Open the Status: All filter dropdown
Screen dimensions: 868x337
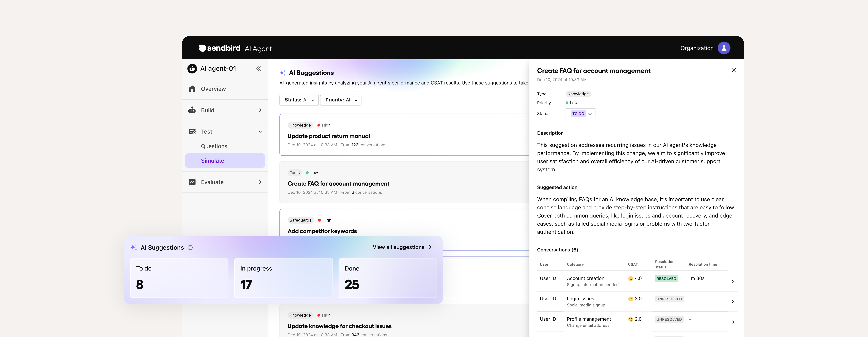[299, 100]
